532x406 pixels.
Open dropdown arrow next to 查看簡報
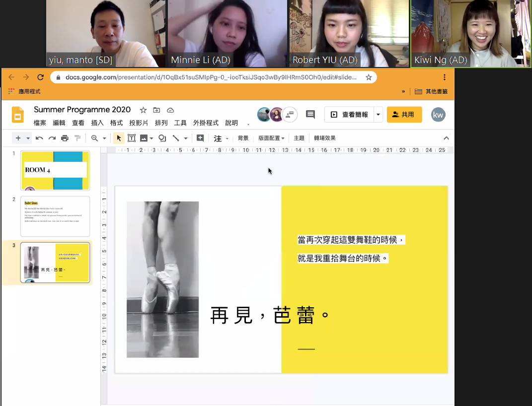pyautogui.click(x=378, y=115)
